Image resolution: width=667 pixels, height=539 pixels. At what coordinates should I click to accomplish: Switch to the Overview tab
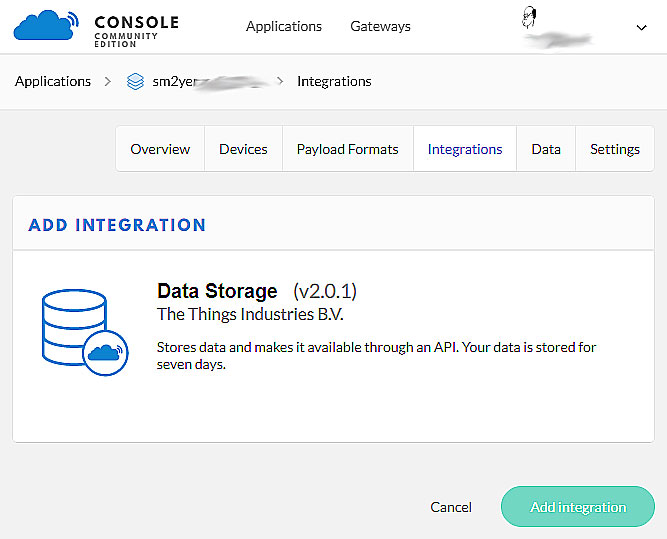click(160, 149)
